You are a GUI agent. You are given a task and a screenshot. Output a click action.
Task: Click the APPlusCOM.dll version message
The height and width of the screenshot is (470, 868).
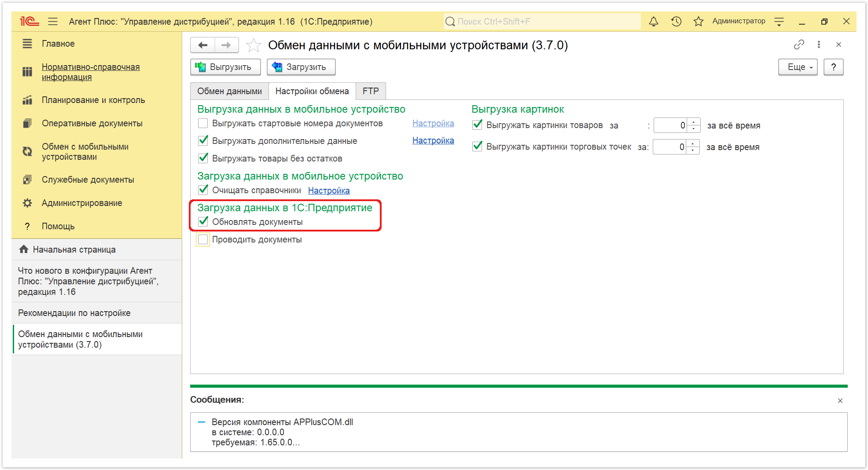tap(282, 432)
